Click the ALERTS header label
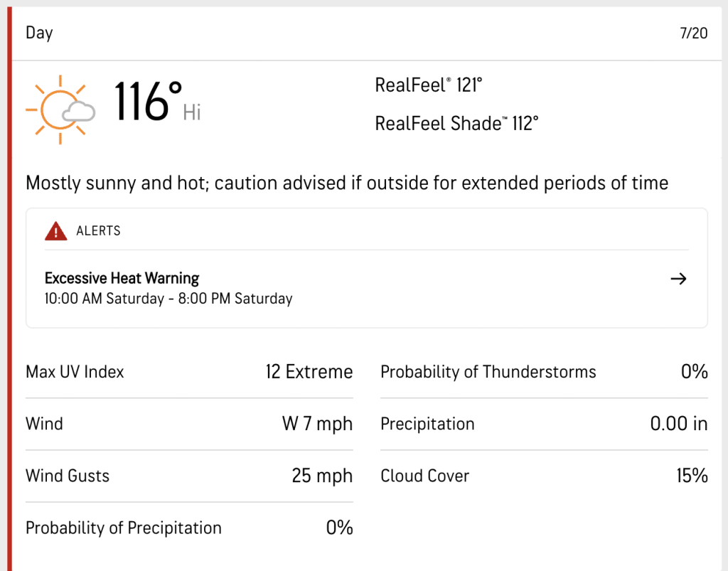The height and width of the screenshot is (571, 728). pos(98,230)
